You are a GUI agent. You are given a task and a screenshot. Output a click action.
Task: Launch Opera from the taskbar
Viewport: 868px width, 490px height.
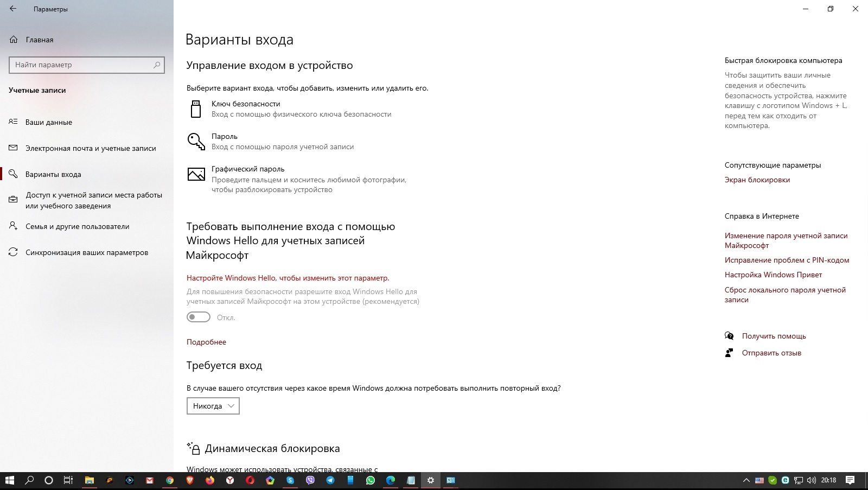(x=250, y=480)
